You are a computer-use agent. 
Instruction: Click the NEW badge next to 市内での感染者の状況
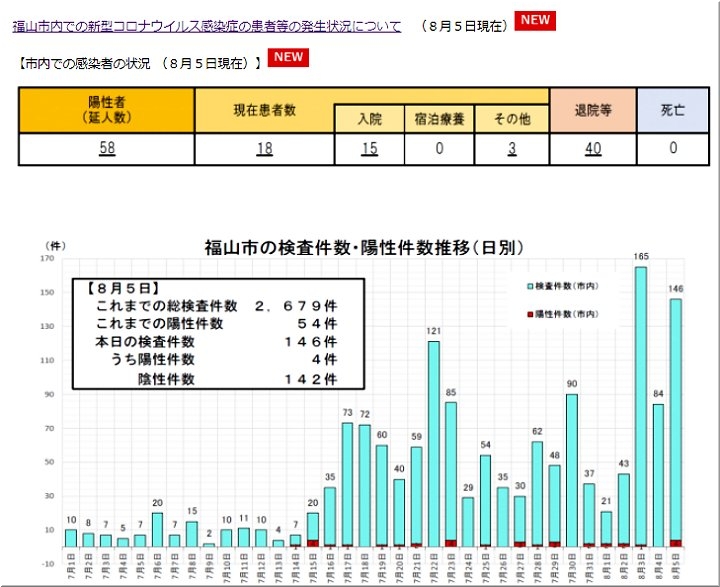[288, 57]
